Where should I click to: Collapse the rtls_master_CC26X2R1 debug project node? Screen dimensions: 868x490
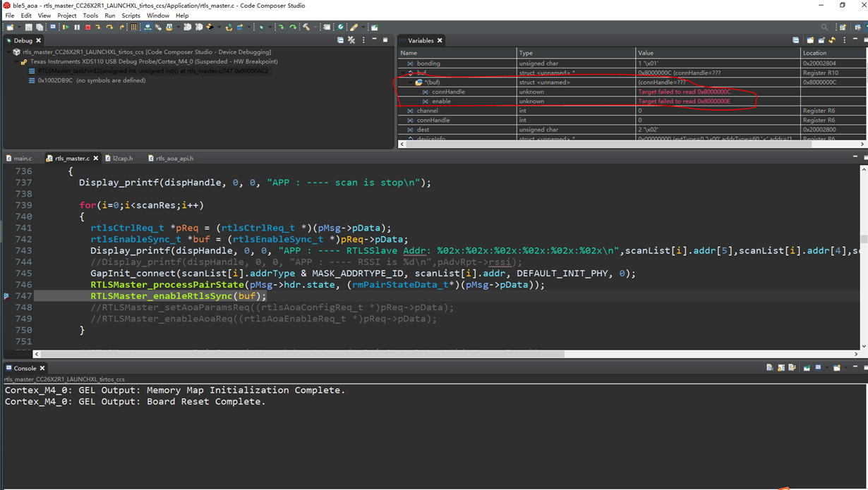[x=9, y=52]
